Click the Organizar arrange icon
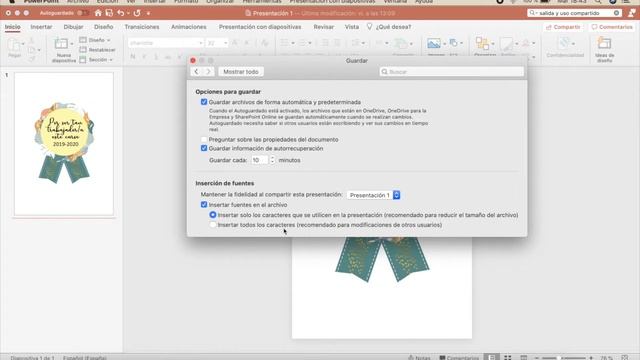The width and height of the screenshot is (640, 360). coord(482,43)
